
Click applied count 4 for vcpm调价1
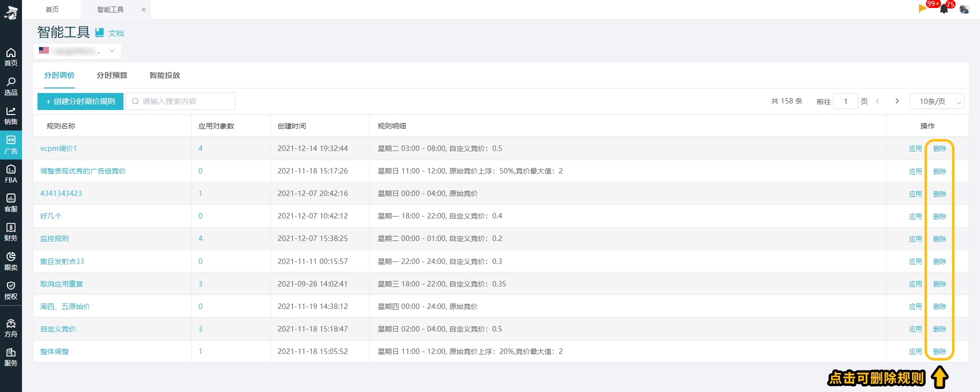tap(200, 148)
